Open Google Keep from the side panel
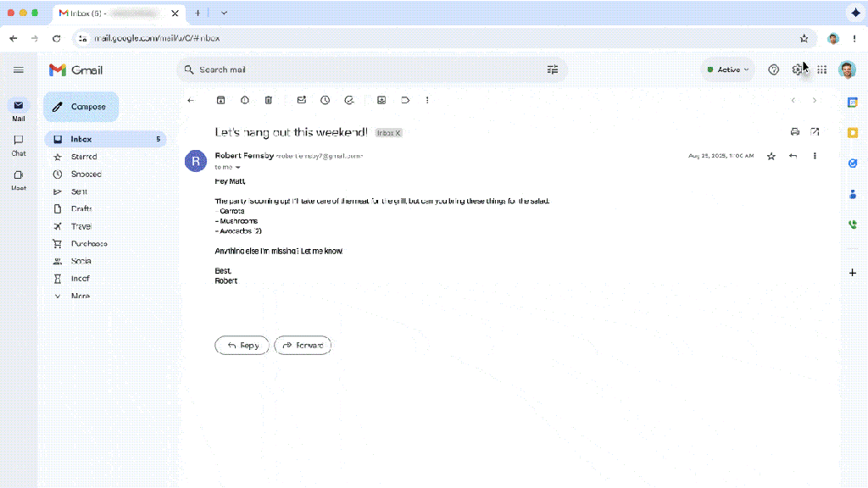Image resolution: width=868 pixels, height=488 pixels. click(x=853, y=133)
